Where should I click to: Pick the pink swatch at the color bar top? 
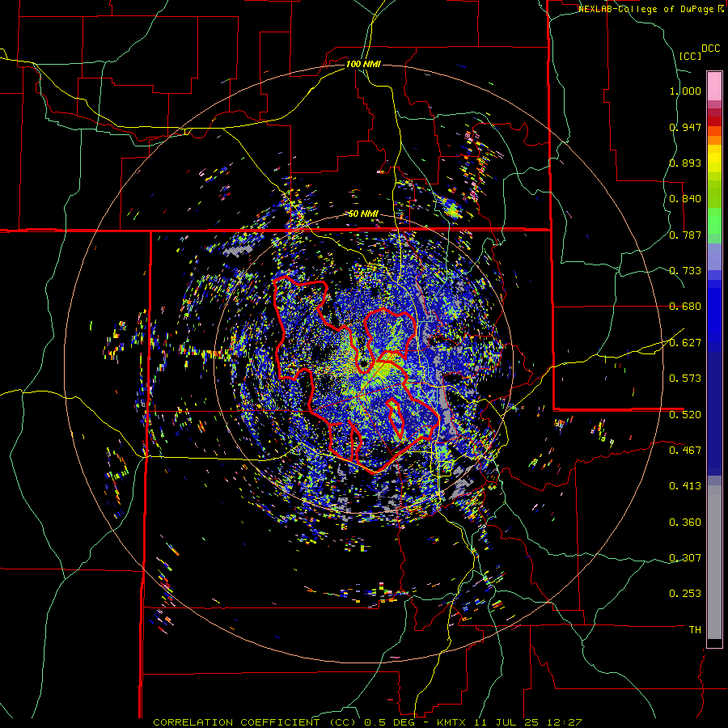point(714,86)
